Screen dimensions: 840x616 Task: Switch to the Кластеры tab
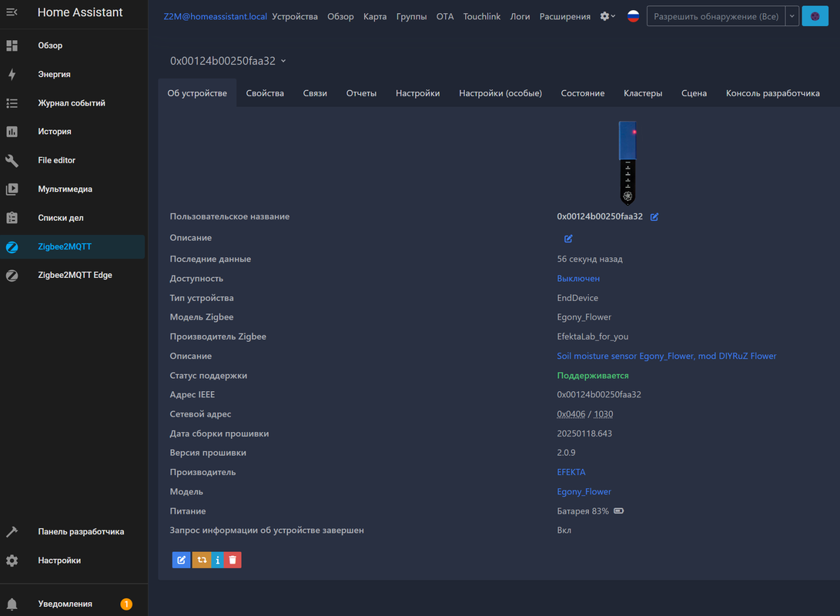(x=643, y=93)
